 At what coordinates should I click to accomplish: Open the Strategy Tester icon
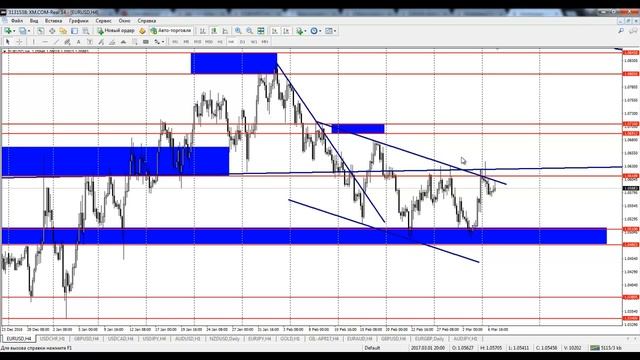[x=86, y=31]
